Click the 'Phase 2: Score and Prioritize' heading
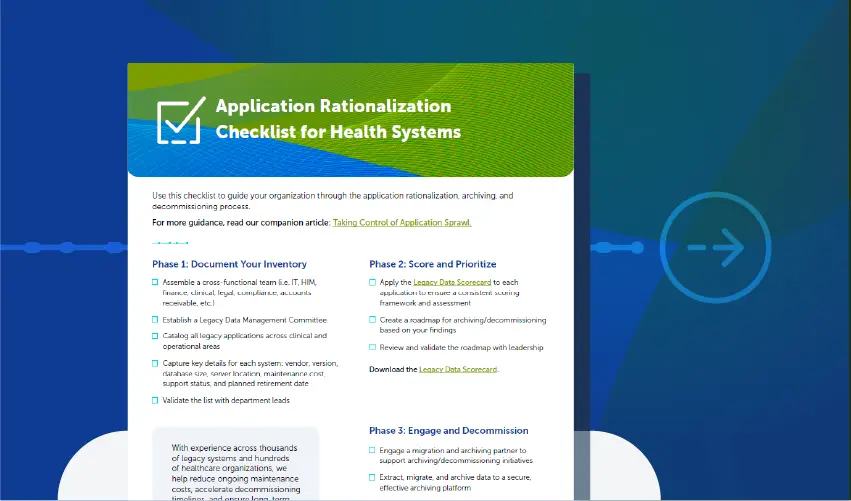This screenshot has height=501, width=851. click(x=433, y=264)
